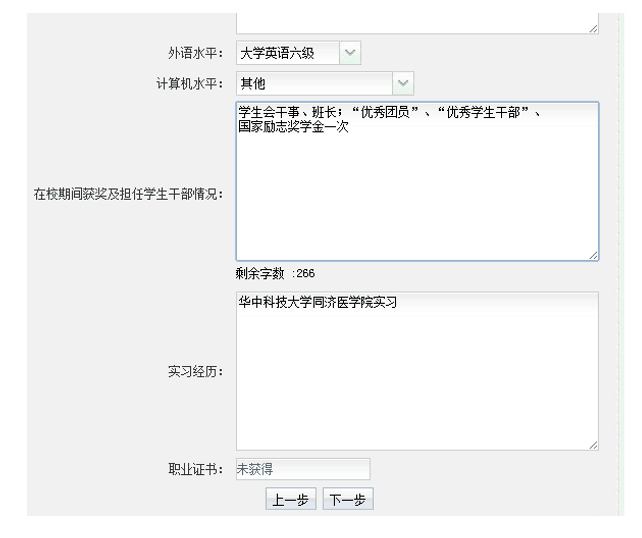Grab resize handle of awards textarea
Screen dimensions: 642x538
[593, 257]
